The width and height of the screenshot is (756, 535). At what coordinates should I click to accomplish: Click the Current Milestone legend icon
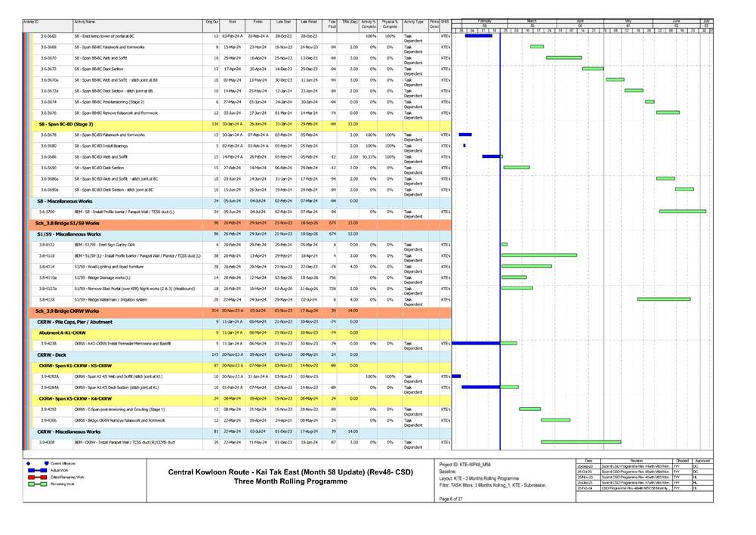click(x=28, y=462)
